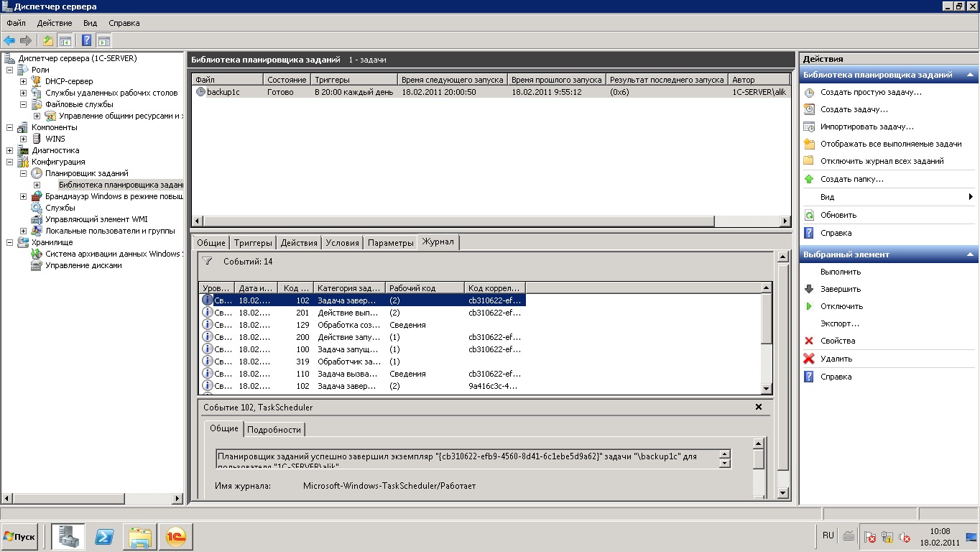Click the filter funnel icon in the journal
Screen dimensions: 980x552
pos(207,262)
